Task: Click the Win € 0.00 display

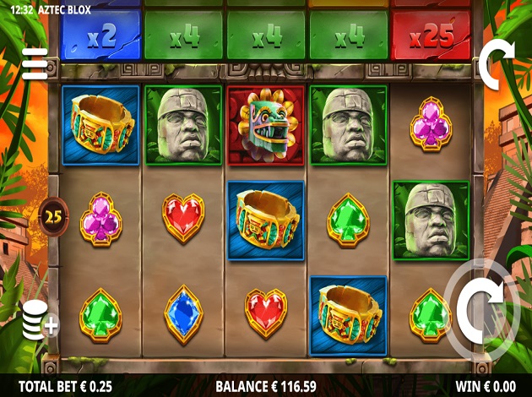Action: (x=486, y=387)
